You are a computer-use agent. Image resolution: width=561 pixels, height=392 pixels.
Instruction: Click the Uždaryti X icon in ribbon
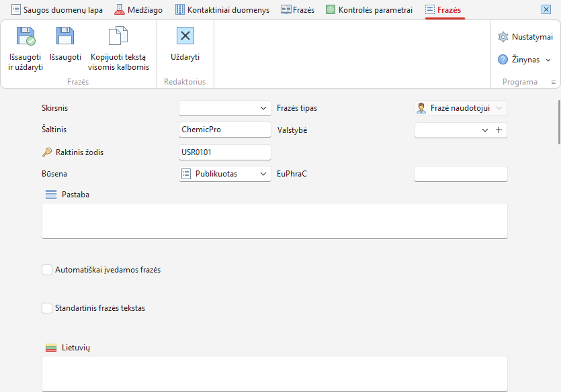coord(185,36)
